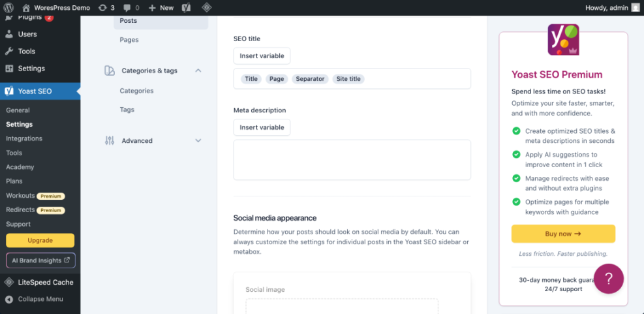Open Yoast Settings submenu item
644x314 pixels.
point(20,124)
